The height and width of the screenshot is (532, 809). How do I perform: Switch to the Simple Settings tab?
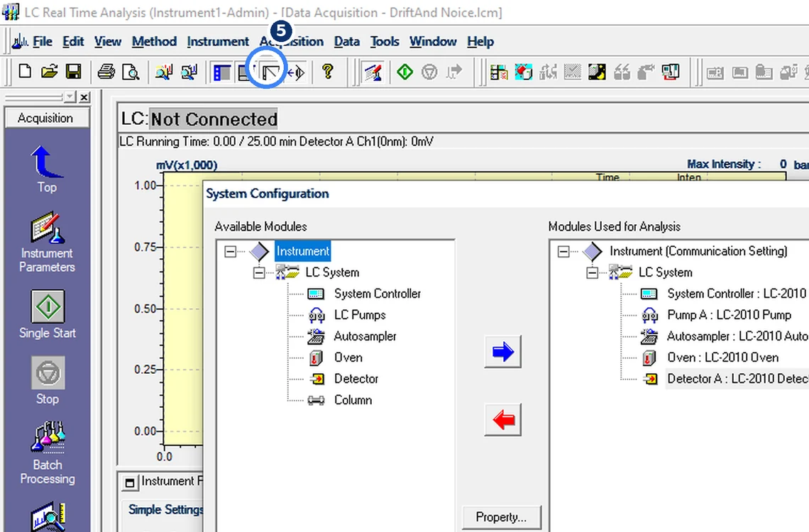pos(165,509)
